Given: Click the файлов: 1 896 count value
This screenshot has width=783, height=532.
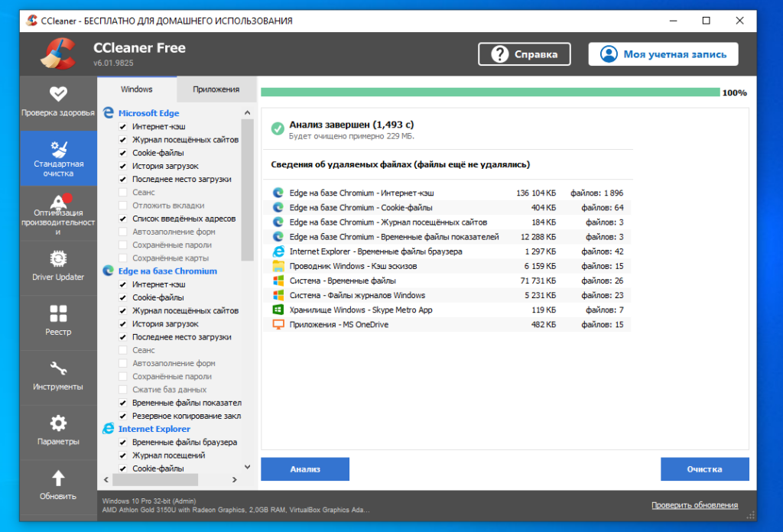Looking at the screenshot, I should [x=596, y=193].
